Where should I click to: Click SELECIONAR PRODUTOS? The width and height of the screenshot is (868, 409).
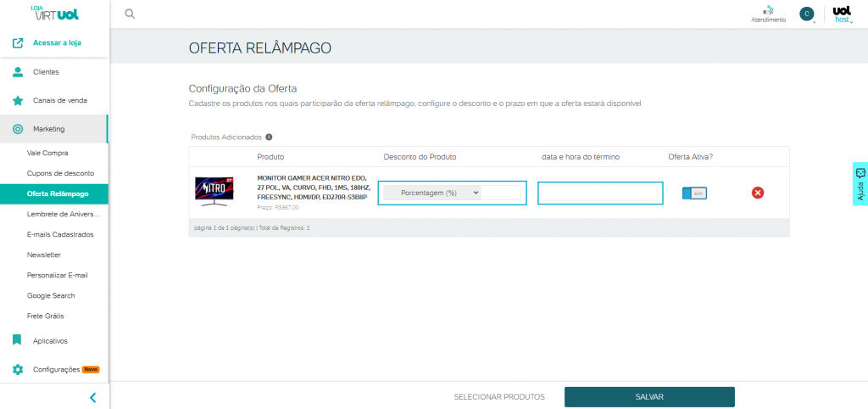tap(499, 397)
